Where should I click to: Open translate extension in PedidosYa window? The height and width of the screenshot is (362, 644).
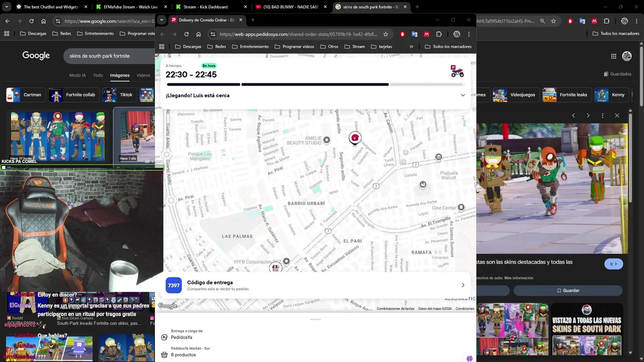point(415,34)
